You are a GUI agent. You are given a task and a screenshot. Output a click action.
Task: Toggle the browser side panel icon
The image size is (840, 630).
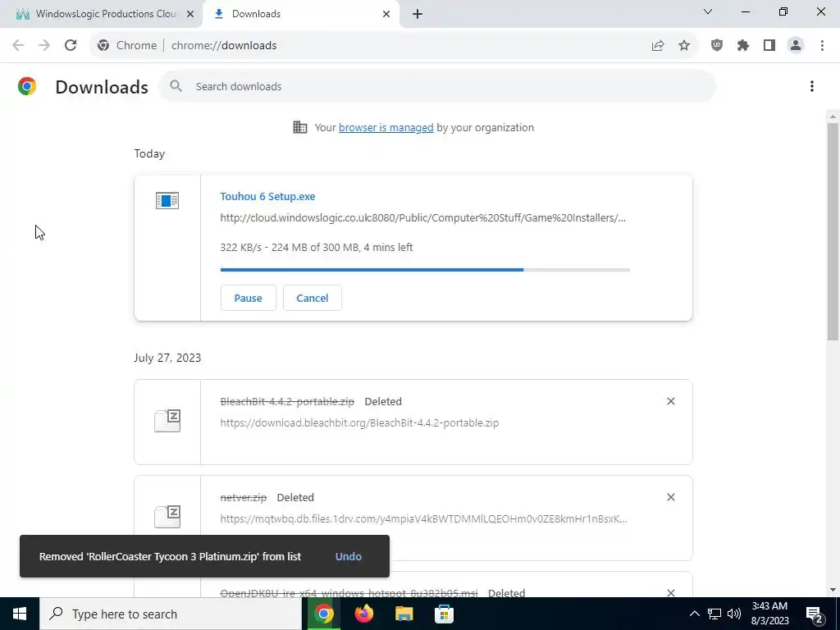(x=769, y=46)
